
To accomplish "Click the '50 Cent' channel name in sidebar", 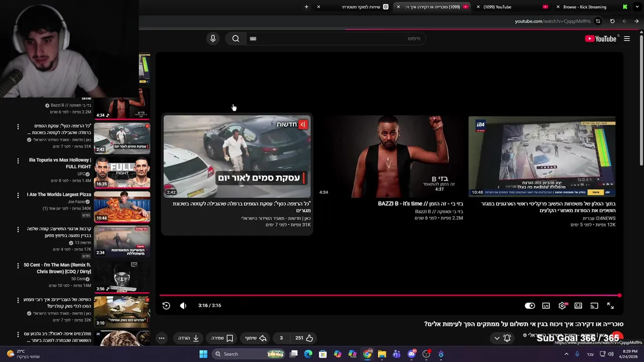I will tap(78, 279).
